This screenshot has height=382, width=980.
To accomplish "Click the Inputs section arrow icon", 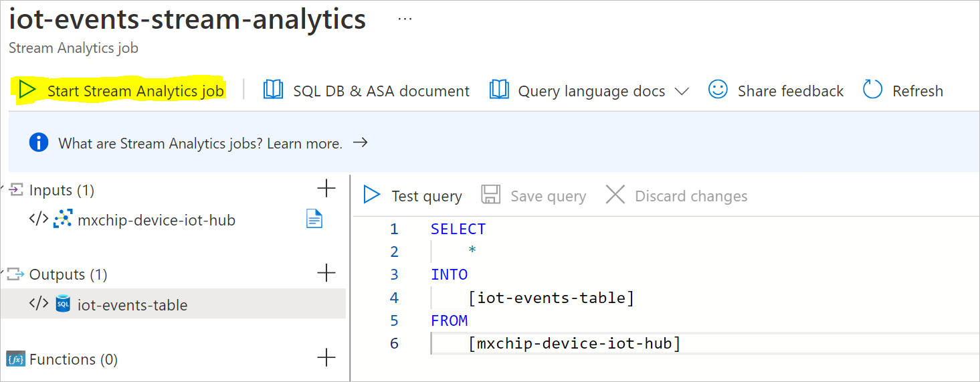I will [x=16, y=190].
